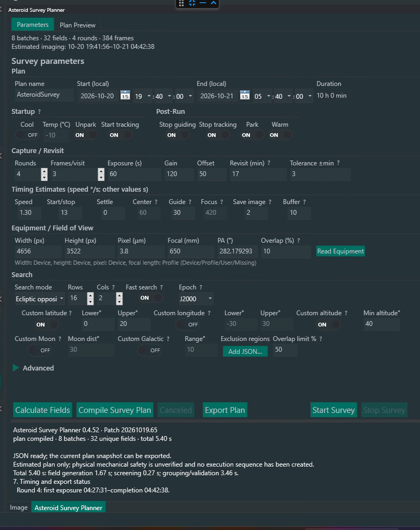Open the Start date calendar picker icon
This screenshot has height=530, width=420.
pyautogui.click(x=126, y=95)
